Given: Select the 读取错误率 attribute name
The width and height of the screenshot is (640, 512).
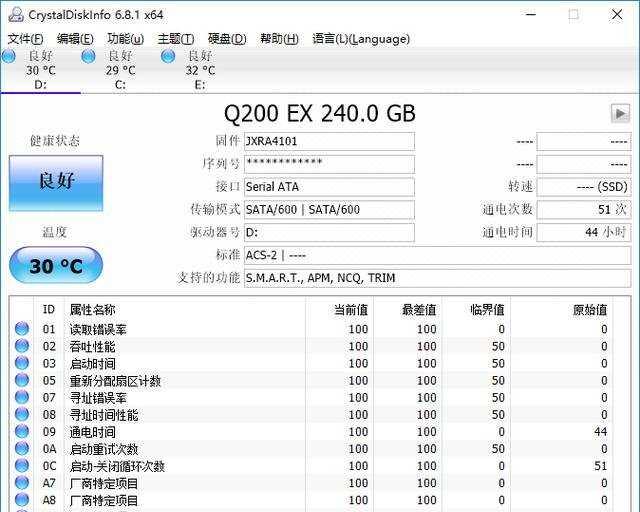Looking at the screenshot, I should [x=98, y=329].
